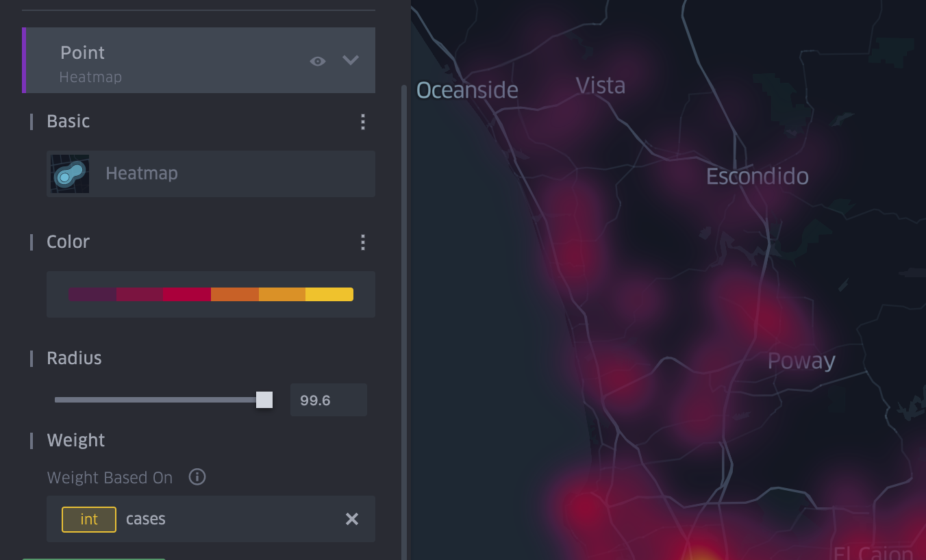Click the Vista label on map
The height and width of the screenshot is (560, 926).
click(601, 86)
